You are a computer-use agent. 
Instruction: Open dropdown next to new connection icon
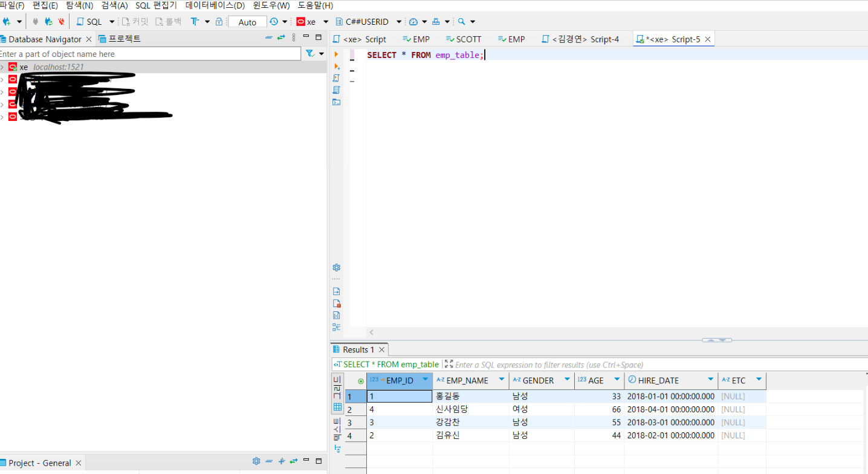[x=19, y=22]
